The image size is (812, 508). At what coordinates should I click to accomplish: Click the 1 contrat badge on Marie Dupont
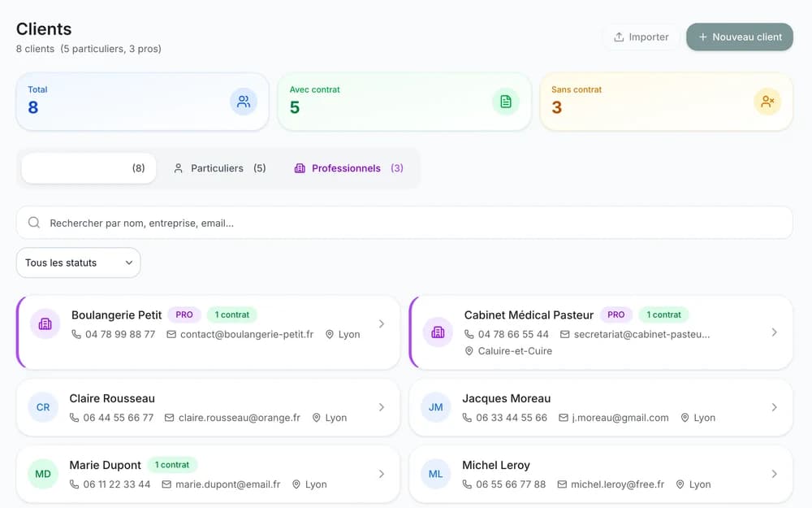(x=172, y=465)
